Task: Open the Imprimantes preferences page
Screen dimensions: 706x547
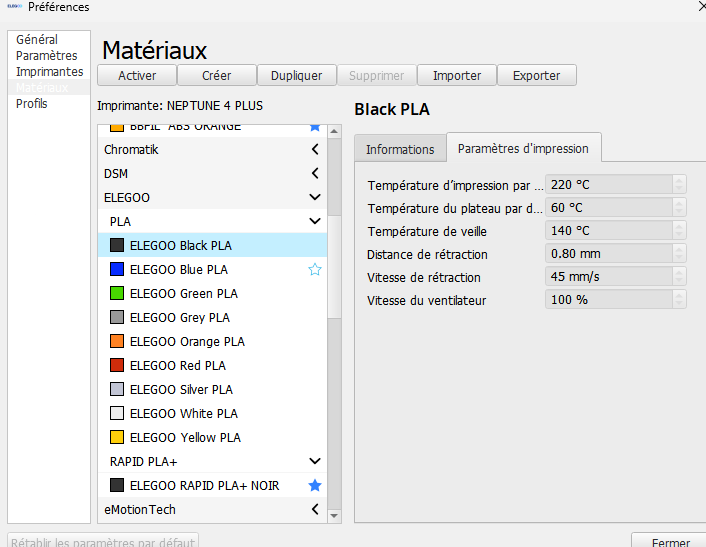Action: pyautogui.click(x=50, y=72)
